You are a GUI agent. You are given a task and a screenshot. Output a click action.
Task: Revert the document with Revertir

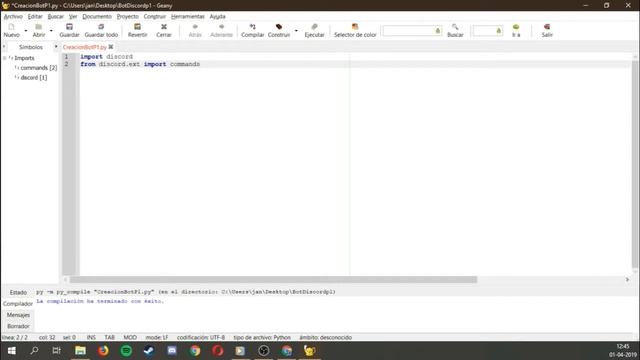point(138,31)
